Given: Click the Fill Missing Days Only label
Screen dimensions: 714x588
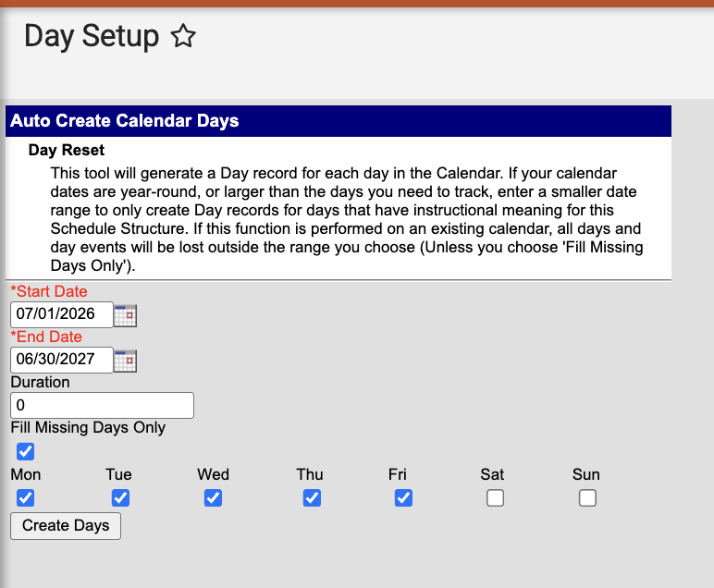Looking at the screenshot, I should click(88, 428).
